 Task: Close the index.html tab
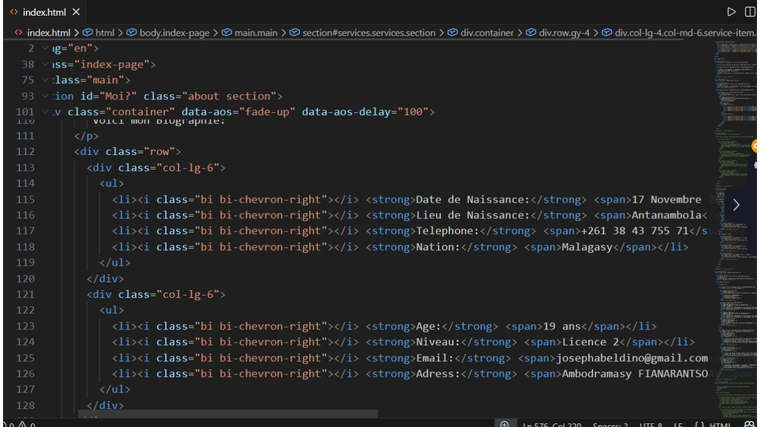tap(76, 12)
